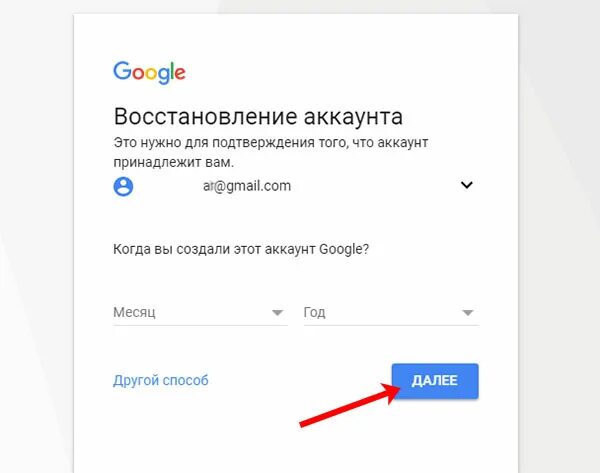Click the red letter e in logo
Screen dimensions: 600x473
tap(180, 73)
